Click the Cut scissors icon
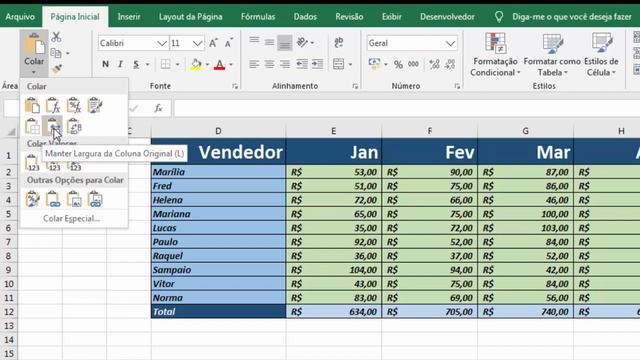640x360 pixels. click(56, 37)
